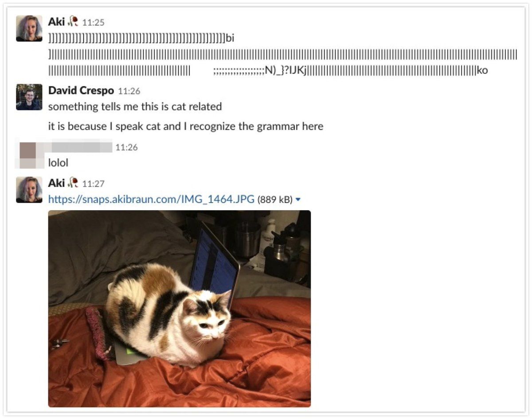Open the calico cat photo preview
This screenshot has height=419, width=532.
(179, 309)
